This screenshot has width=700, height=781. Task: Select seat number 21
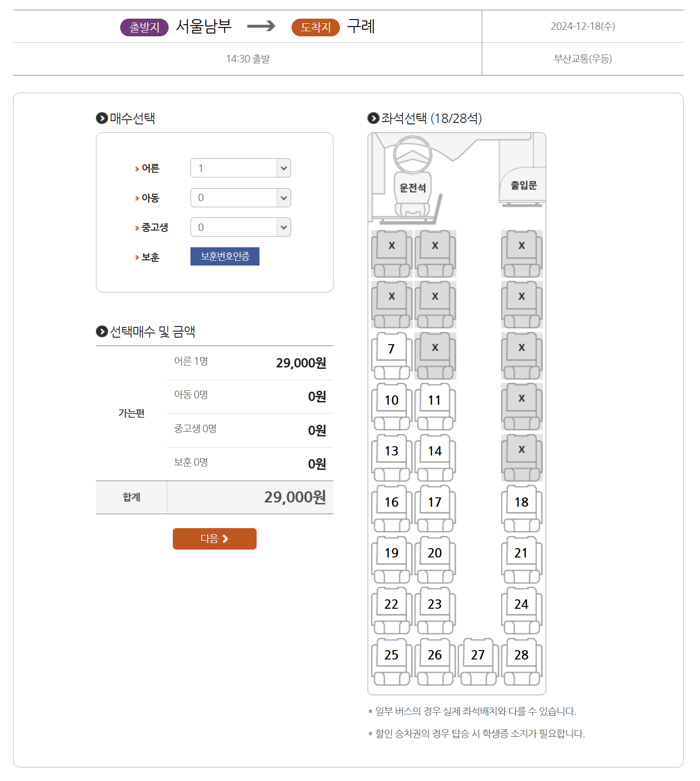(522, 559)
